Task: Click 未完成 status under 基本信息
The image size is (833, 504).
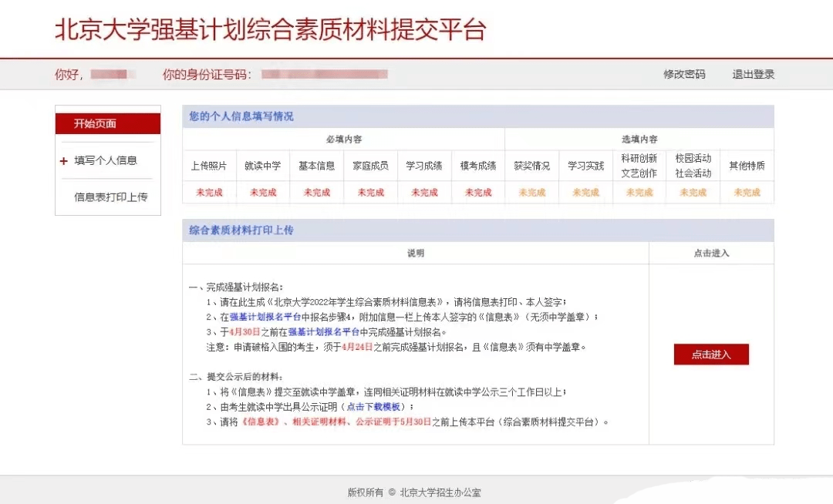Action: 316,193
